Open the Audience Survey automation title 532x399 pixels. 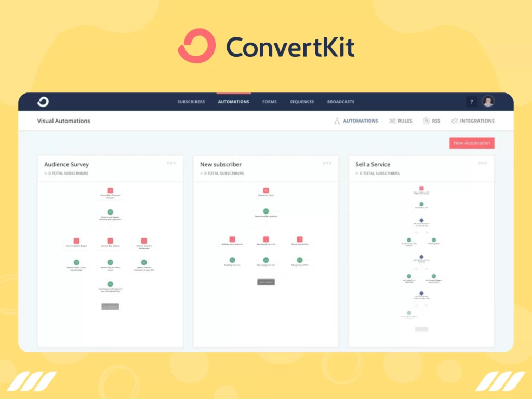(x=66, y=164)
